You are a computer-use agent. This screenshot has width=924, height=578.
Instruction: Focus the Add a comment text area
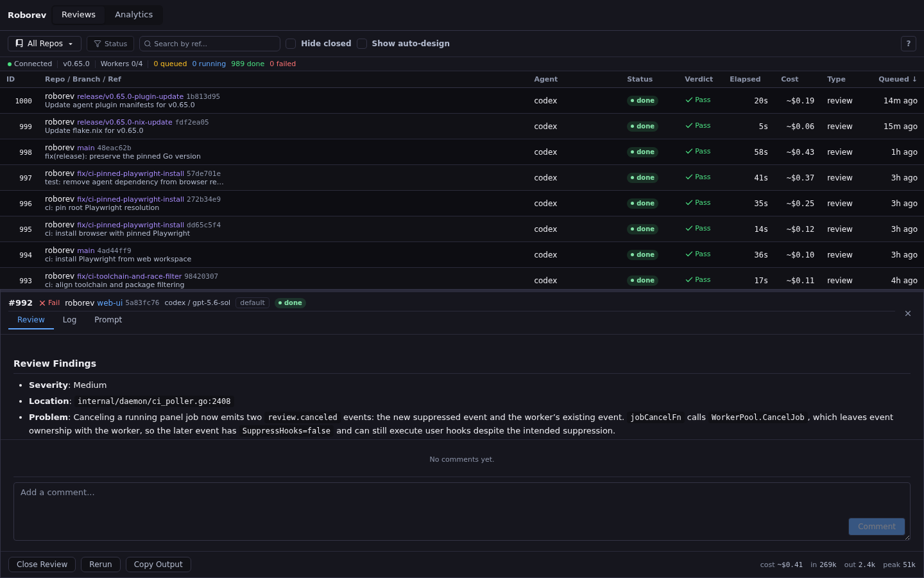click(x=462, y=511)
